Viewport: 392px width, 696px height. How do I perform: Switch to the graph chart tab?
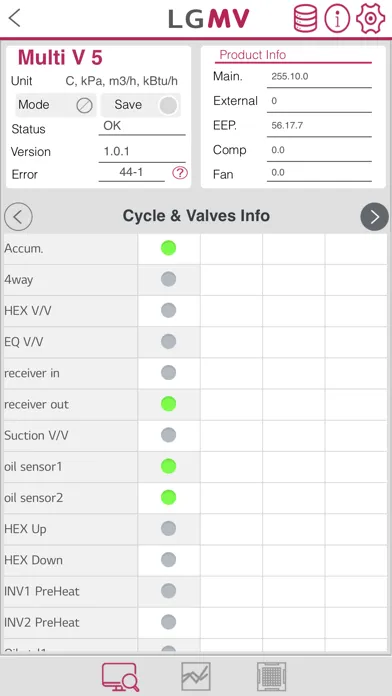pyautogui.click(x=196, y=676)
